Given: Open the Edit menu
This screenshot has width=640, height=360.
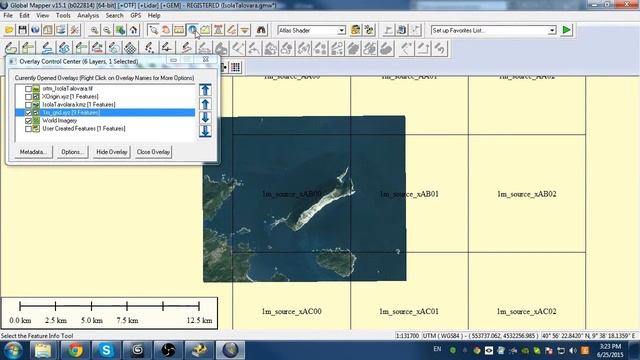Looking at the screenshot, I should coord(24,16).
